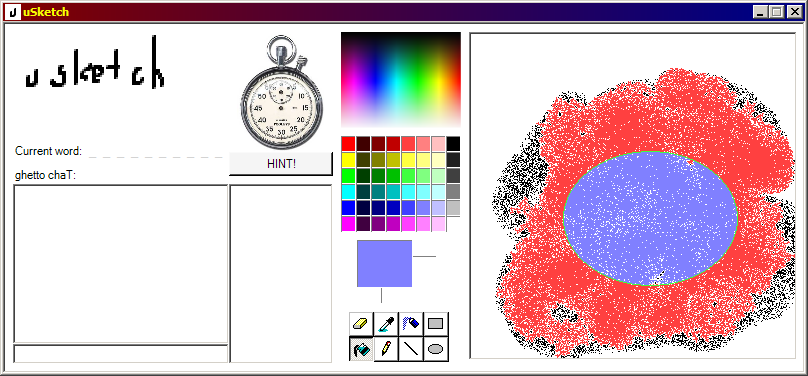Viewport: 808px width, 376px height.
Task: Select the Paint bucket fill tool
Action: pos(361,349)
